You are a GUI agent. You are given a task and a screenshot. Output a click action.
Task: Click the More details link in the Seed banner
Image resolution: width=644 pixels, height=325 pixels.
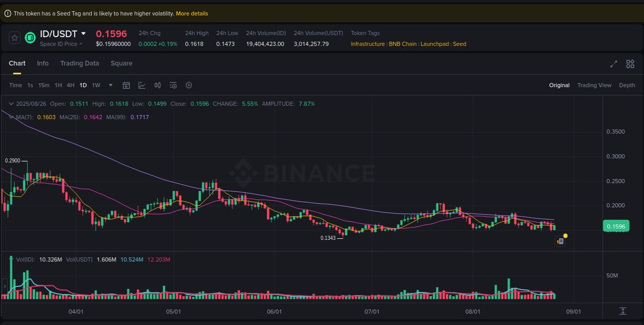192,13
